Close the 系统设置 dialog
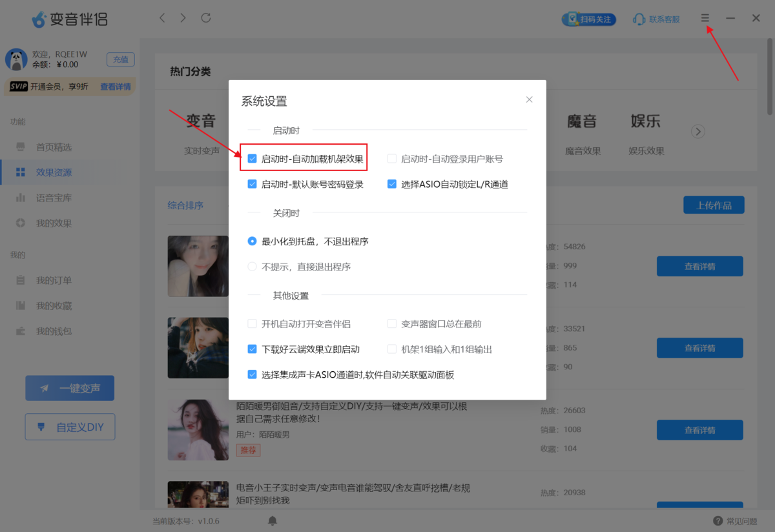 (529, 99)
